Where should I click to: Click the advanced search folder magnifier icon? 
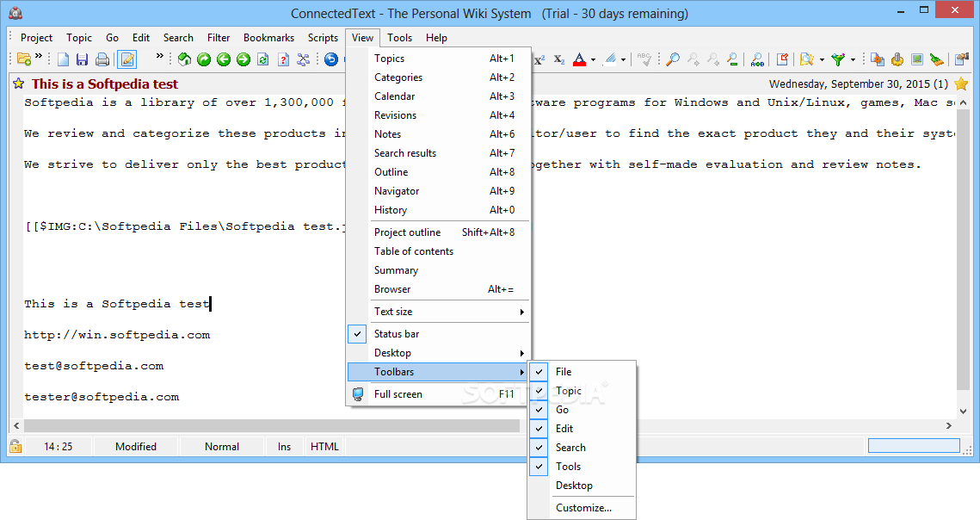pyautogui.click(x=807, y=59)
